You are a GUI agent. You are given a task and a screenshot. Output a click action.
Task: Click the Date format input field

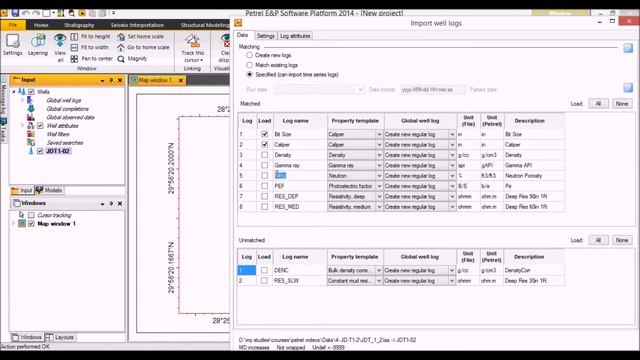tap(433, 89)
